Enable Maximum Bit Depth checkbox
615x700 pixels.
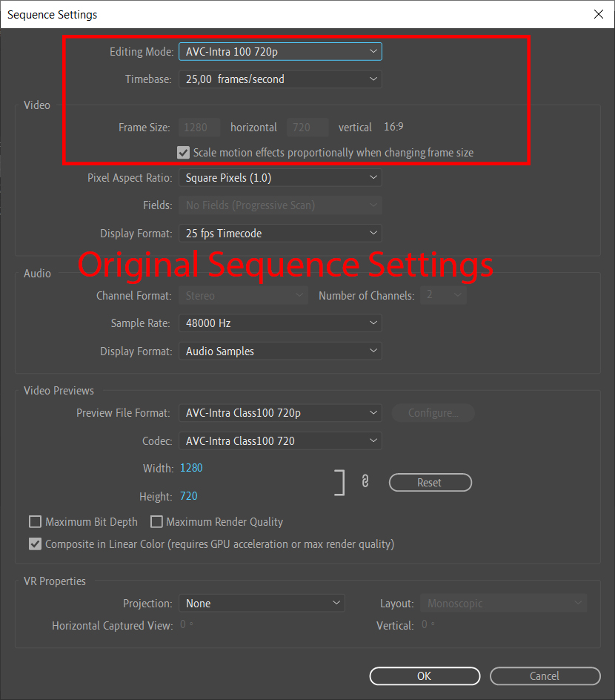(35, 522)
